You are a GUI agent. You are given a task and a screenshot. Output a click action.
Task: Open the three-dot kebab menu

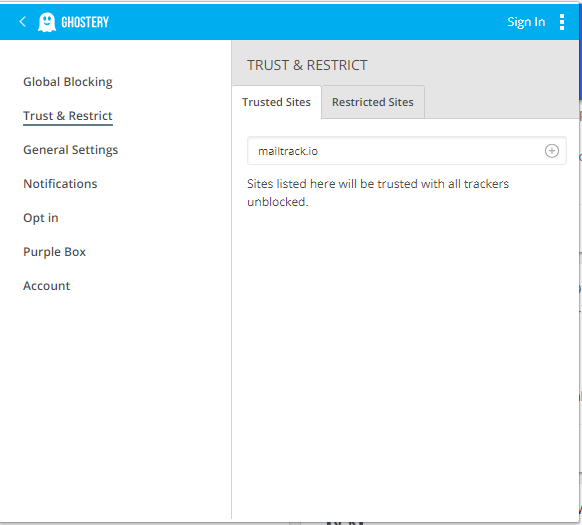click(562, 22)
